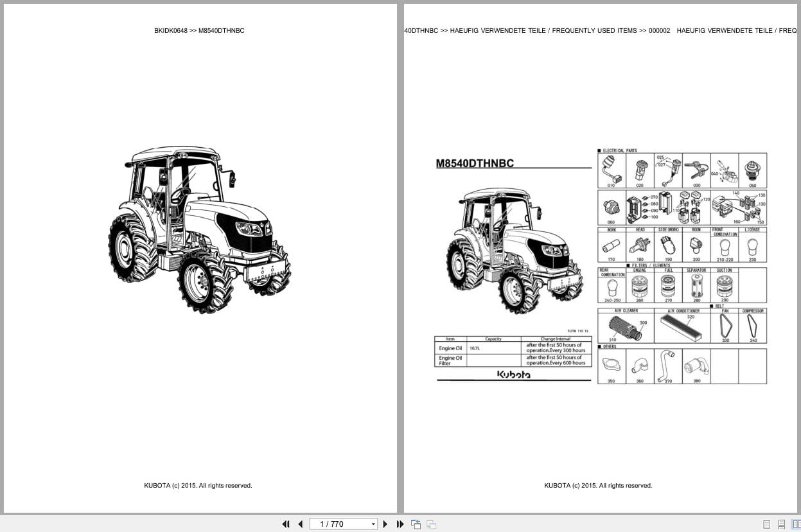Image resolution: width=801 pixels, height=532 pixels.
Task: Click the COMPRESSOR belt part 340
Action: point(753,326)
